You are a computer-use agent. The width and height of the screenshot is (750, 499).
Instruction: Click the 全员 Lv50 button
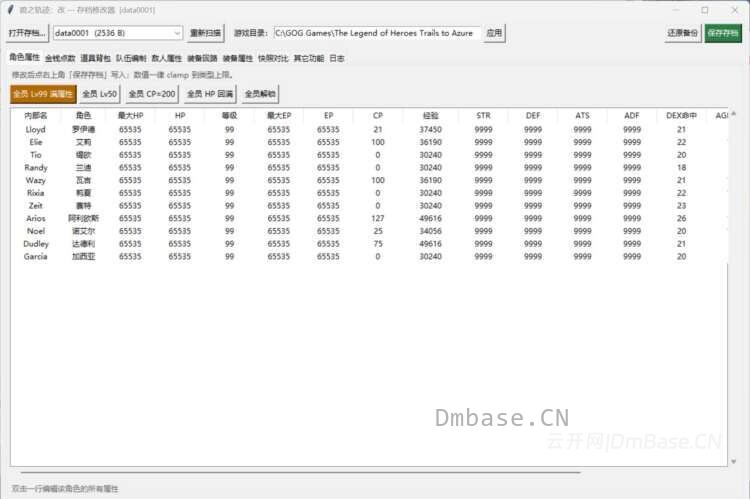click(99, 94)
